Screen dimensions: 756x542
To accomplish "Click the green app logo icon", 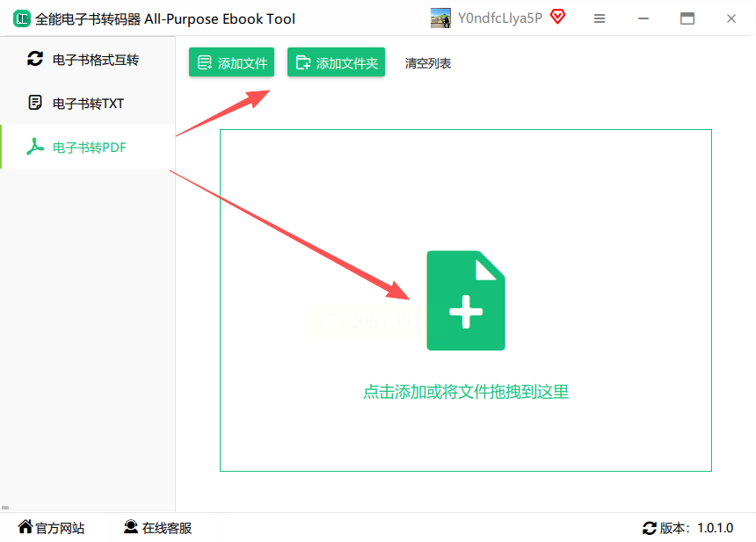I will [x=21, y=18].
